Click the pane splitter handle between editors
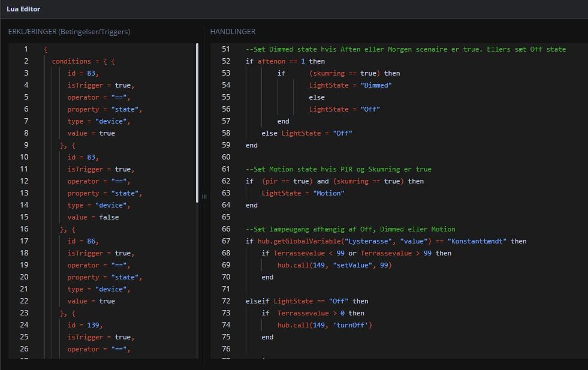 pyautogui.click(x=204, y=197)
